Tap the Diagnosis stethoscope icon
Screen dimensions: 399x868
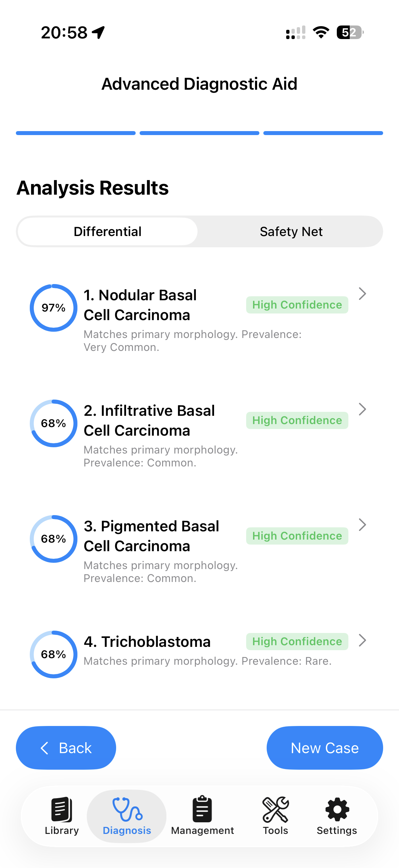point(127,809)
